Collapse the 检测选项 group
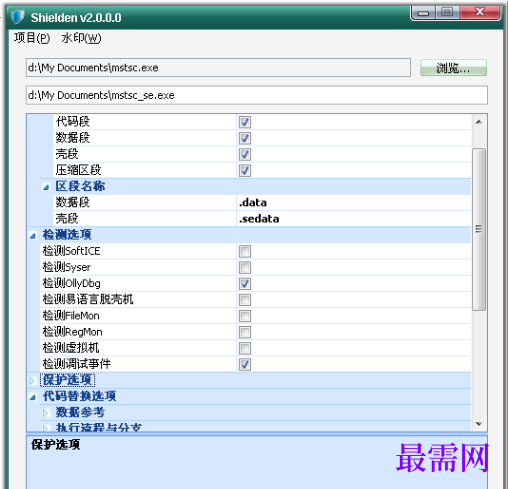 click(33, 236)
